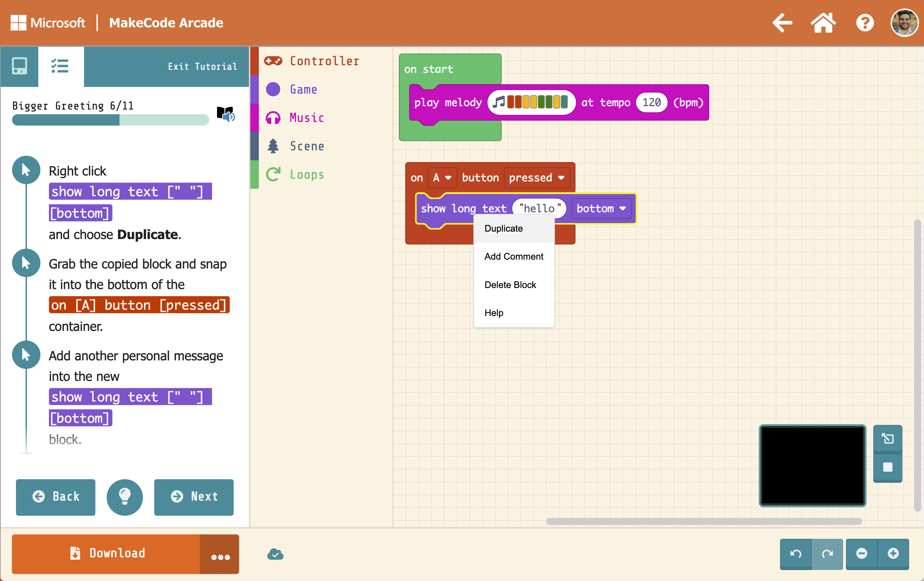This screenshot has height=581, width=924.
Task: Stop the mini simulator
Action: pos(887,467)
